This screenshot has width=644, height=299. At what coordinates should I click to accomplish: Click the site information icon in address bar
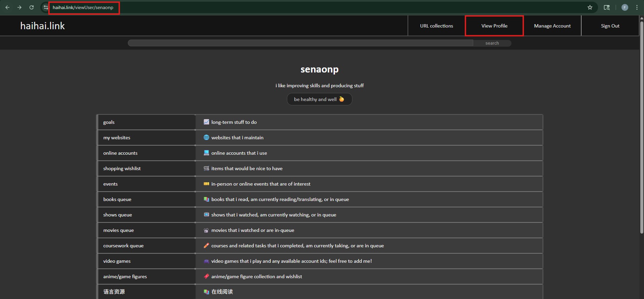(46, 7)
